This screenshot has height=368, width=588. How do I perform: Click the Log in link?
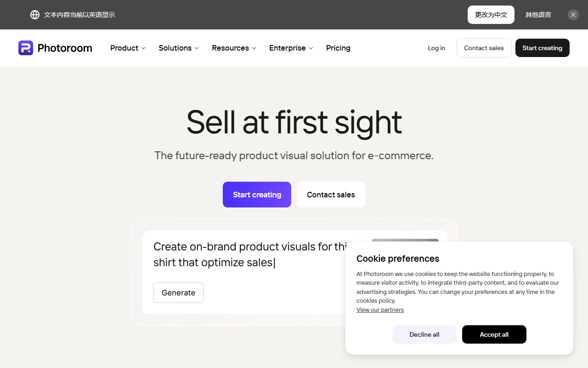click(x=436, y=48)
